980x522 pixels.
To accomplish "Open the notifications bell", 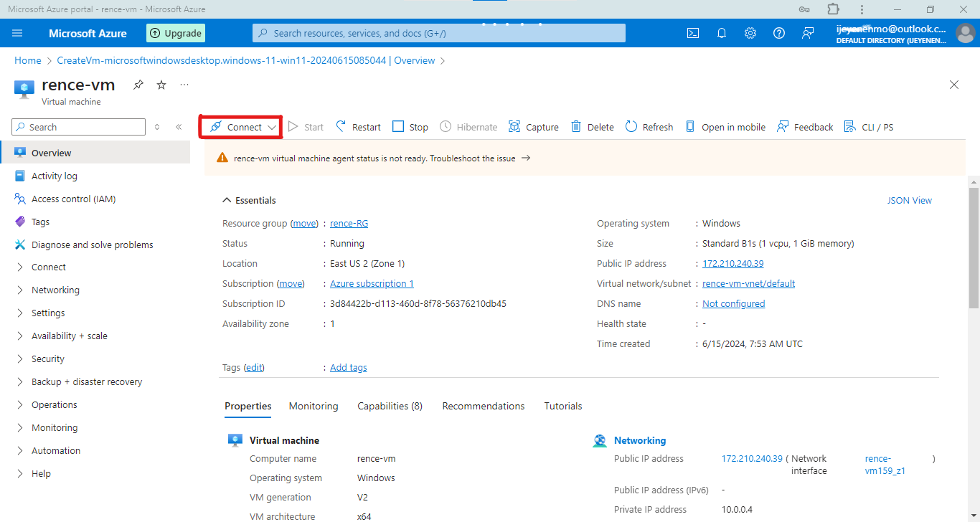I will pos(722,33).
